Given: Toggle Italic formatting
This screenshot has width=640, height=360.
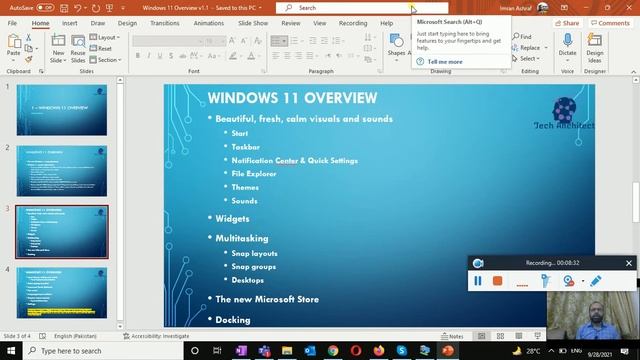Looking at the screenshot, I should 149,56.
